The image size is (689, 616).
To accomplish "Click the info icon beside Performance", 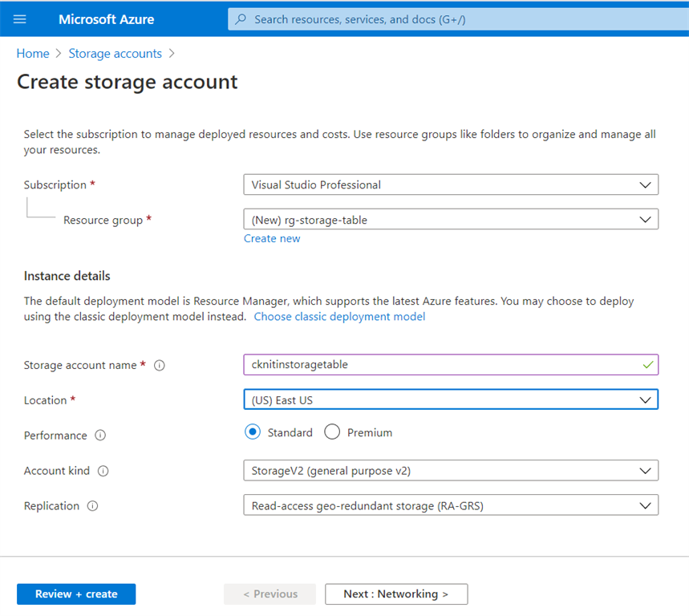I will coord(99,436).
